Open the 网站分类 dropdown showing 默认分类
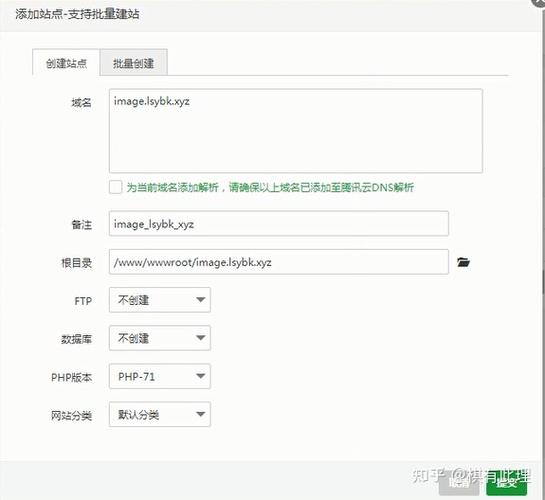The width and height of the screenshot is (545, 500). pos(160,415)
